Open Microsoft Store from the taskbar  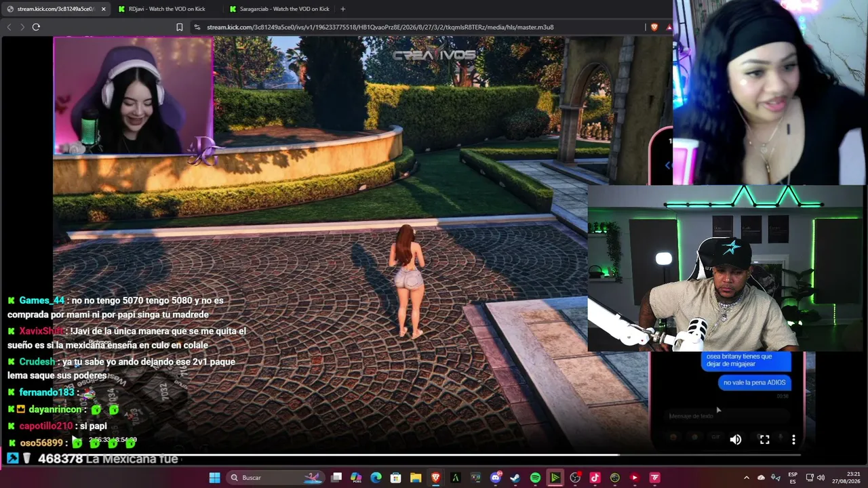tap(396, 478)
